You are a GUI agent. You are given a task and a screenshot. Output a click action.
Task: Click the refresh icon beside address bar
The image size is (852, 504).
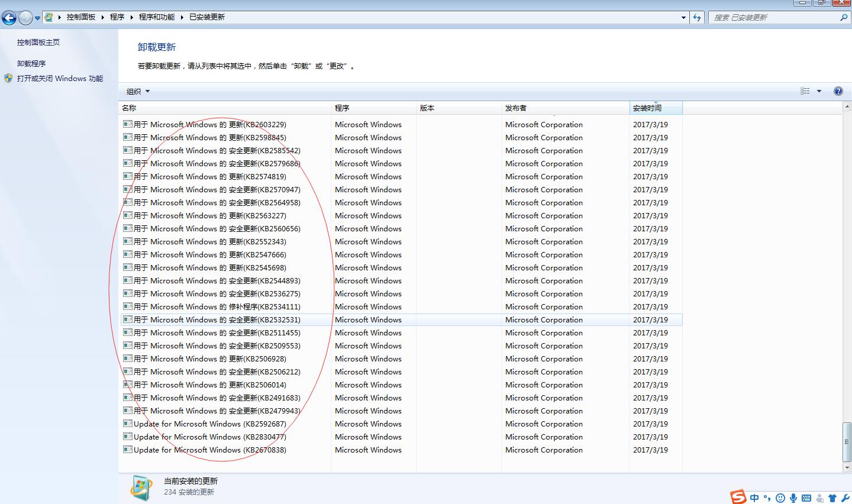tap(697, 18)
